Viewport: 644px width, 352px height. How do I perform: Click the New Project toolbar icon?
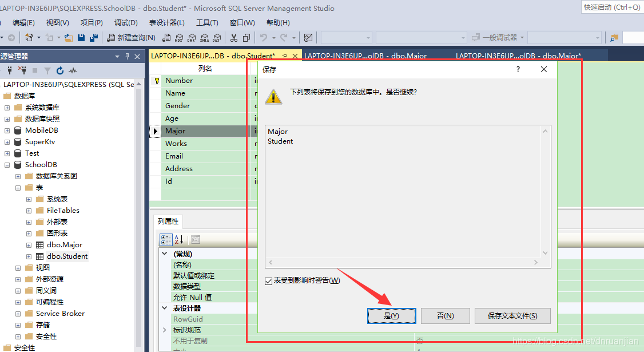29,37
